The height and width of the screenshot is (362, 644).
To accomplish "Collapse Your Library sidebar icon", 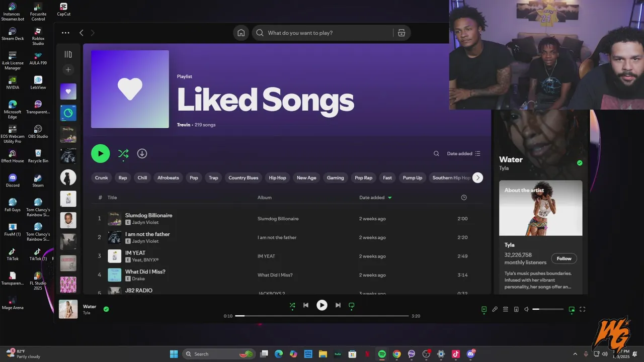I will point(68,54).
